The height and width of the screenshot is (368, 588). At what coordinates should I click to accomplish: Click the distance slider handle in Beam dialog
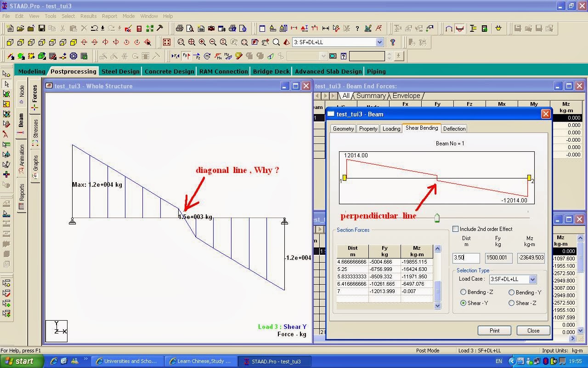437,218
